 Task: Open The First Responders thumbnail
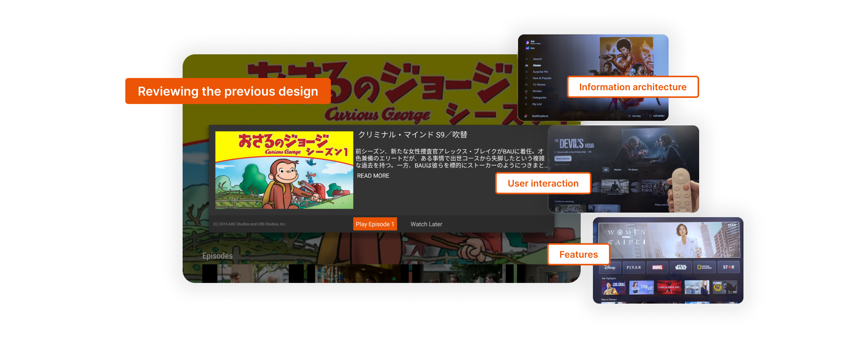point(614,288)
